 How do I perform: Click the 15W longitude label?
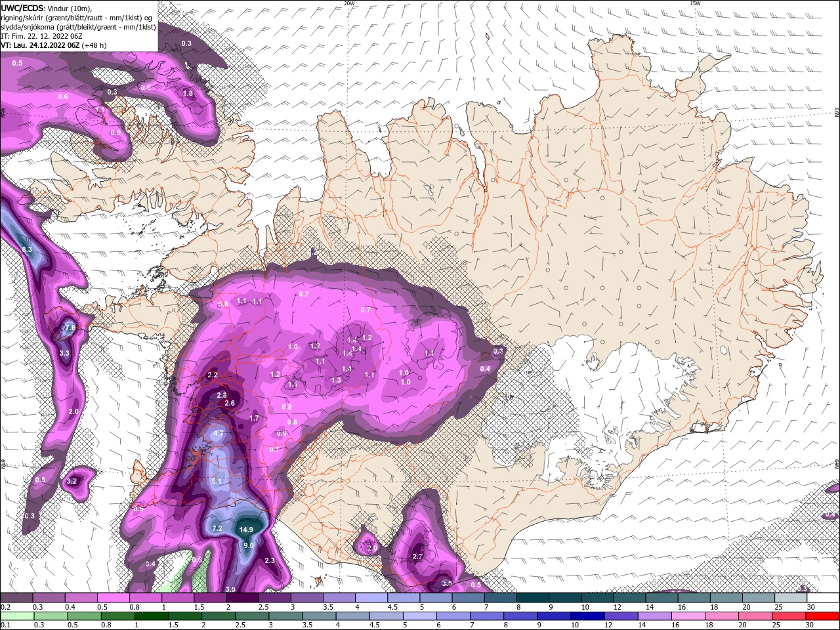point(695,3)
